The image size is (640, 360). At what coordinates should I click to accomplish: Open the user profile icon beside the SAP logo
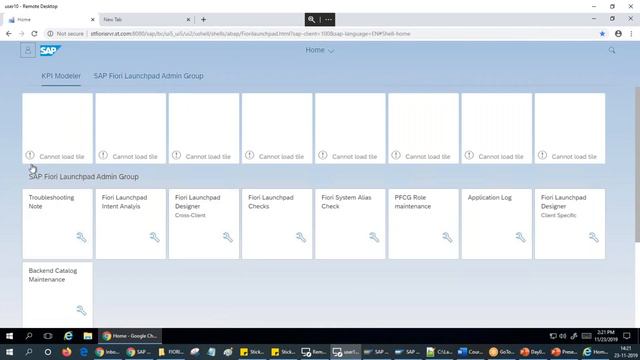[x=28, y=51]
